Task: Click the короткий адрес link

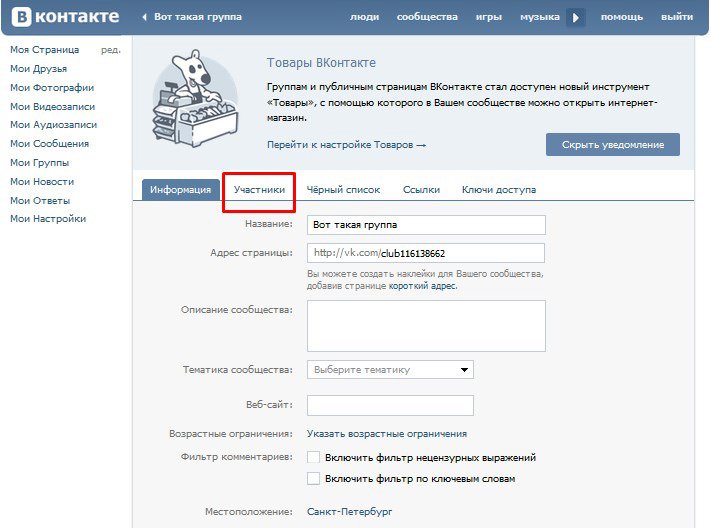Action: pos(422,286)
